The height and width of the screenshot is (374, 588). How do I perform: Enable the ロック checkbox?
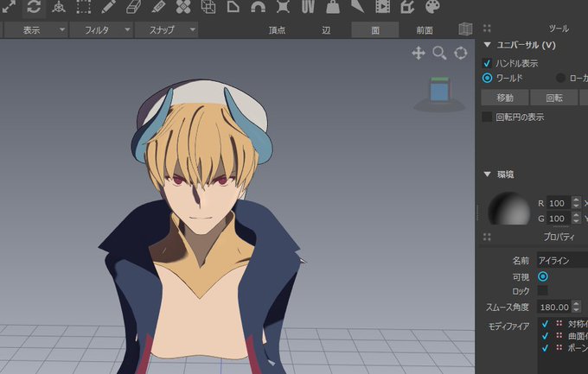[543, 291]
